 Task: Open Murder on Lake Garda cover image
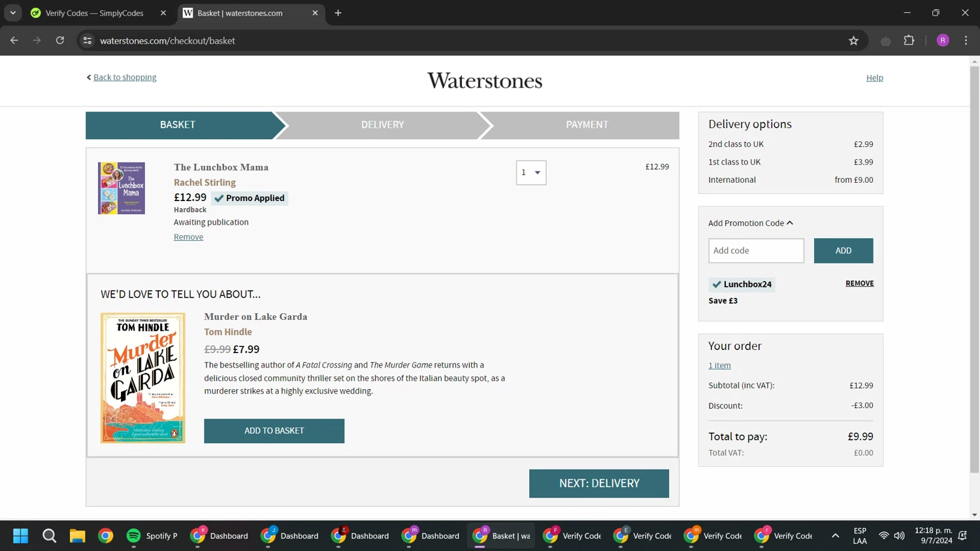pyautogui.click(x=143, y=378)
